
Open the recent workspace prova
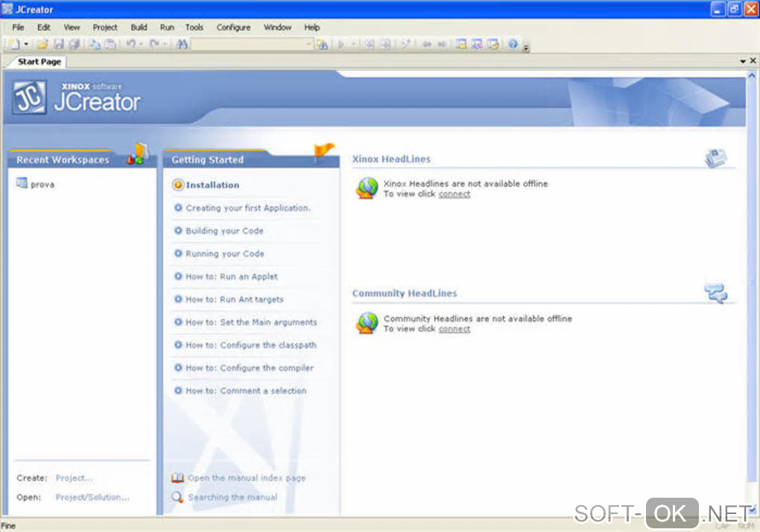click(42, 185)
